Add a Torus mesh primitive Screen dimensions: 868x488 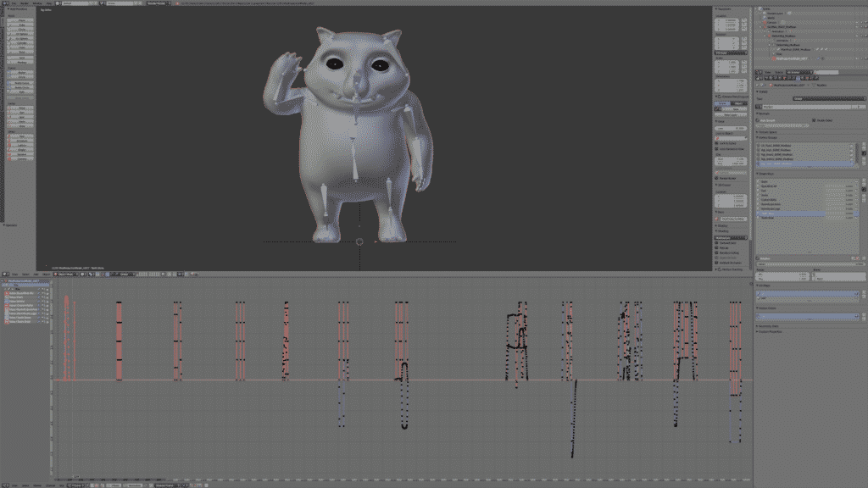click(21, 52)
